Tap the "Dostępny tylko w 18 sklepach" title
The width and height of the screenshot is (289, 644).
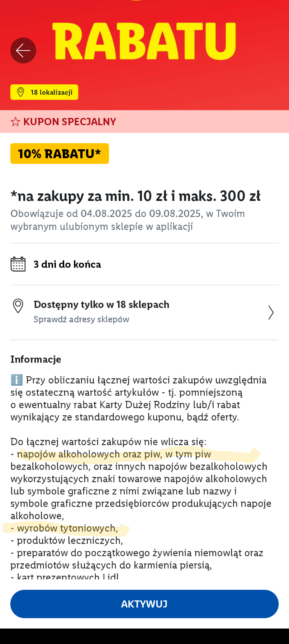(x=101, y=305)
